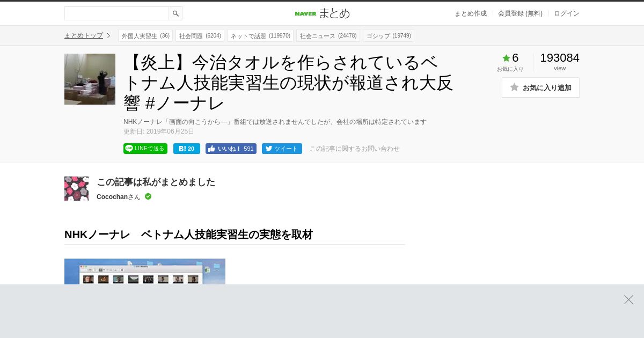644x338 pixels.
Task: Click the article description text under the title
Action: [x=275, y=122]
